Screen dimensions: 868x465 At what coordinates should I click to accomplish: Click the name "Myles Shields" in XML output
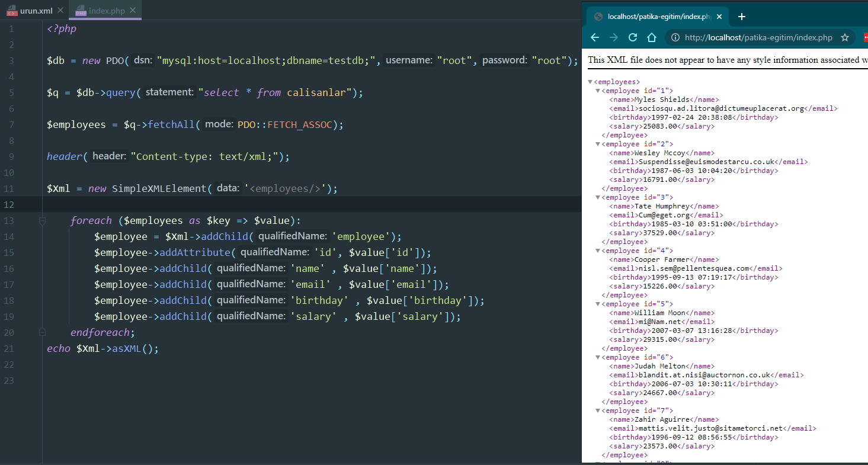[x=662, y=100]
